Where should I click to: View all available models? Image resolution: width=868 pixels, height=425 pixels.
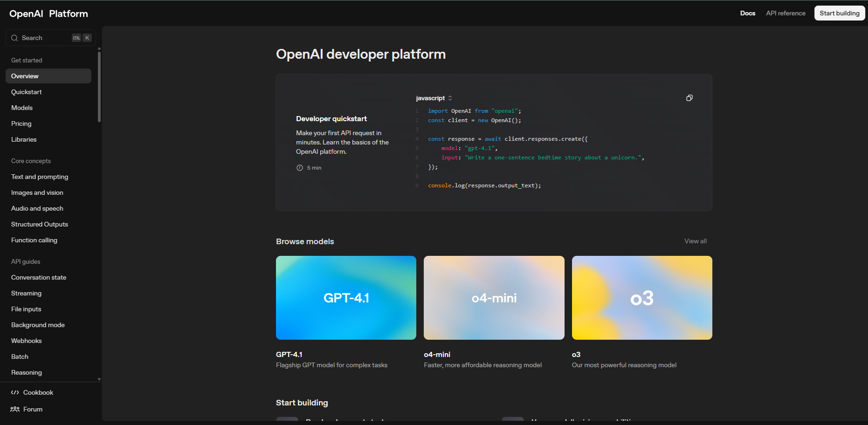[x=695, y=241]
